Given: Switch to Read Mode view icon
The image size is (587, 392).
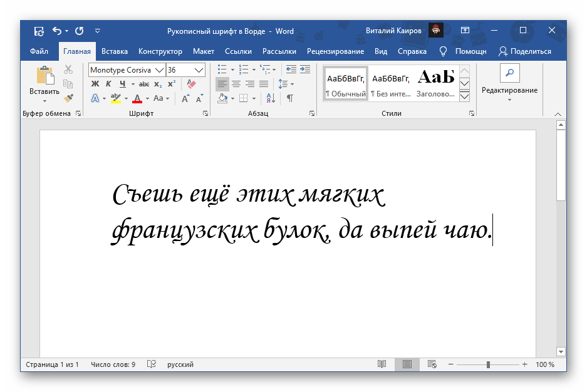Looking at the screenshot, I should 382,364.
